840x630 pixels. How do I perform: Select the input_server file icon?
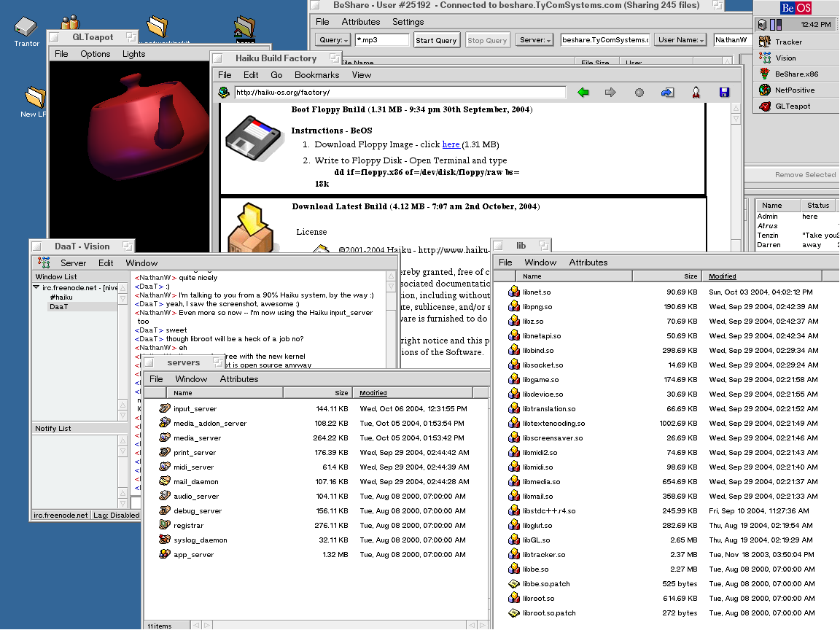(165, 408)
